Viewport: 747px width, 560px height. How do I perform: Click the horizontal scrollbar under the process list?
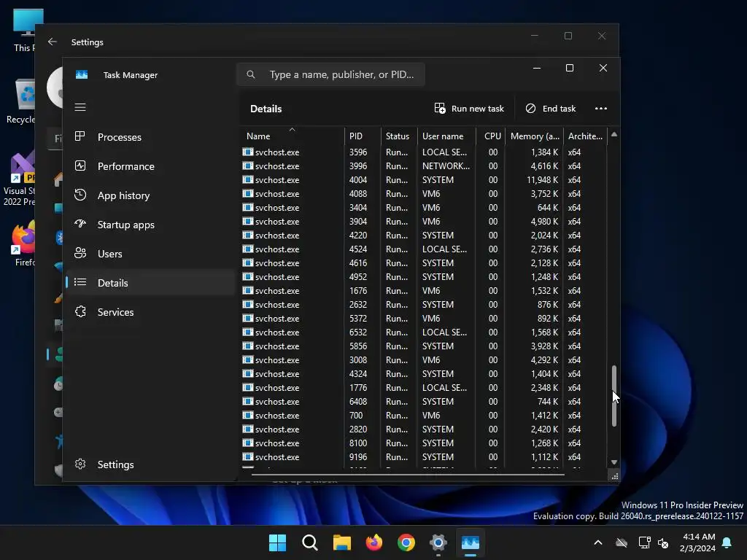(408, 475)
